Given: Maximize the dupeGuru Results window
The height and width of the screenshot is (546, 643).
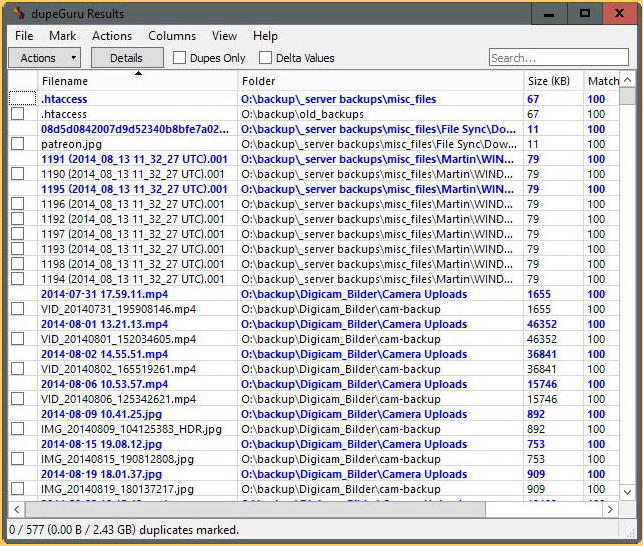Looking at the screenshot, I should click(x=584, y=13).
